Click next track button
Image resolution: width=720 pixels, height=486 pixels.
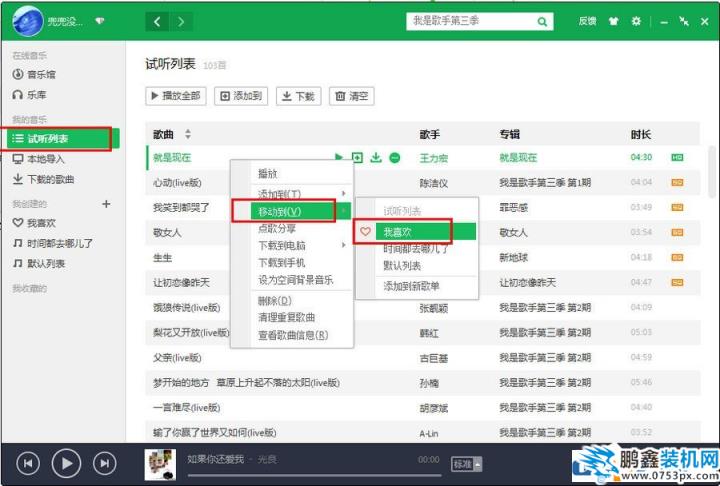(105, 463)
